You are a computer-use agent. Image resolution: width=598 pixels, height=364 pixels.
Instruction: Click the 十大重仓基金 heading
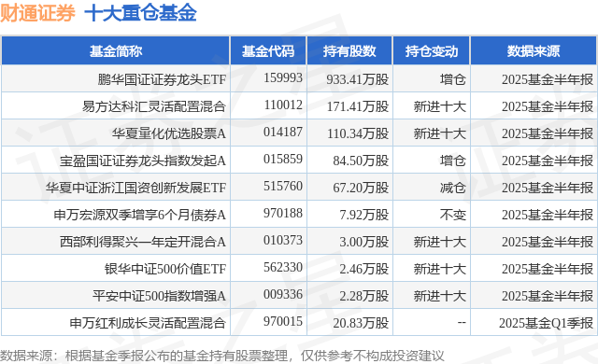click(x=140, y=14)
